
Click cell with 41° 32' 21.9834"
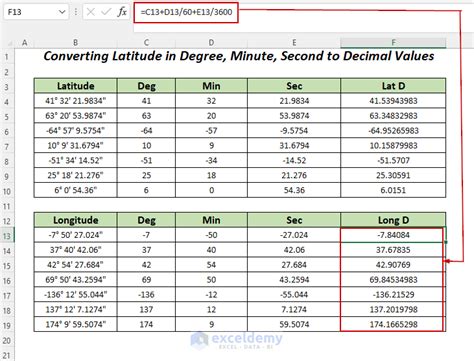[x=75, y=101]
